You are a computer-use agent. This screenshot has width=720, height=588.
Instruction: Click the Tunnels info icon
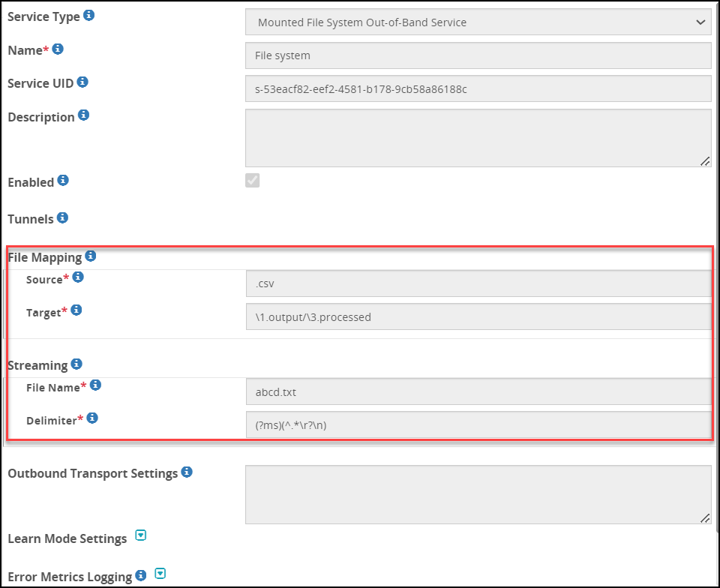click(x=62, y=217)
